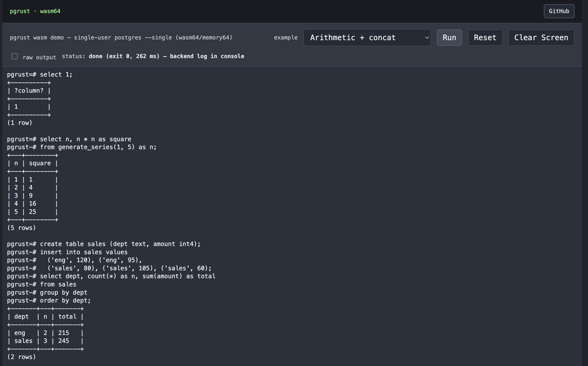Click the 'insert into sales values' line
Viewport: 588px width, 366px height.
pyautogui.click(x=67, y=252)
